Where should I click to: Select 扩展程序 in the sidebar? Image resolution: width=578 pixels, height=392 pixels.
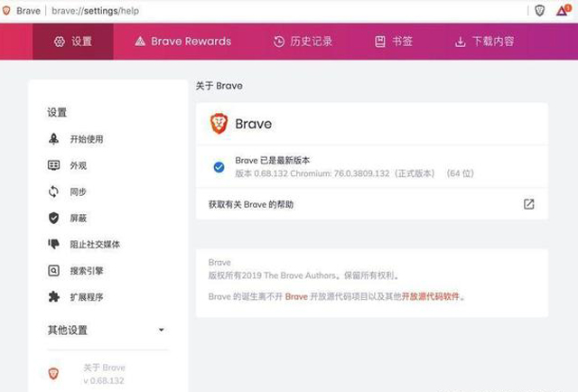pos(87,297)
